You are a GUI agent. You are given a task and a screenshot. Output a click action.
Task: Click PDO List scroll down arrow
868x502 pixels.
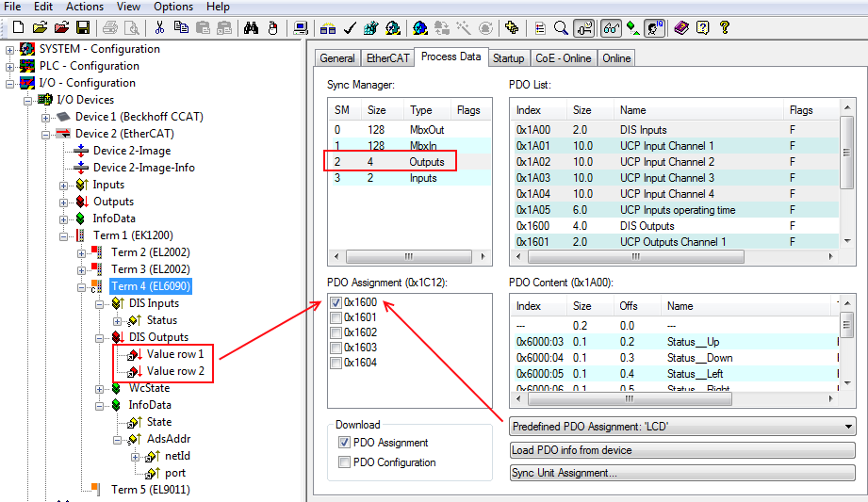point(847,241)
